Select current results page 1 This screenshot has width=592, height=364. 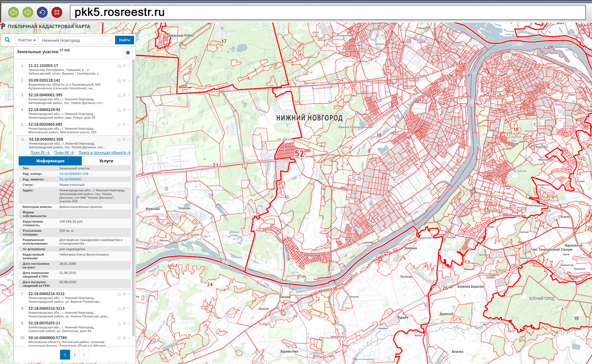[x=65, y=355]
